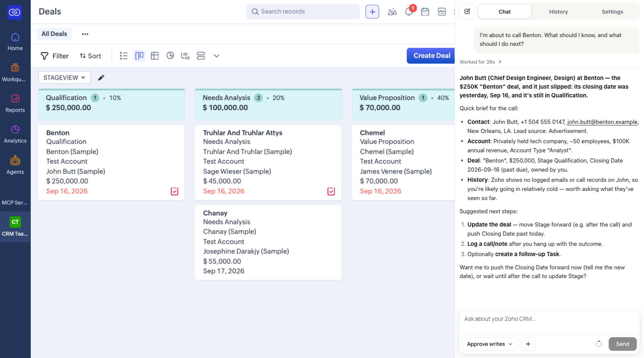Click the Create Deal button
This screenshot has height=358, width=644.
[431, 56]
